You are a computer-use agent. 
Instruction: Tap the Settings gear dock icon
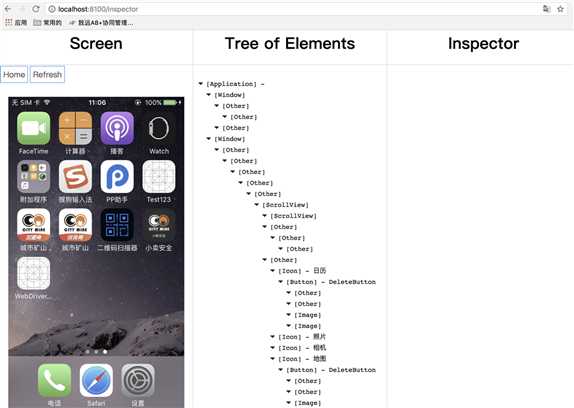(x=138, y=380)
